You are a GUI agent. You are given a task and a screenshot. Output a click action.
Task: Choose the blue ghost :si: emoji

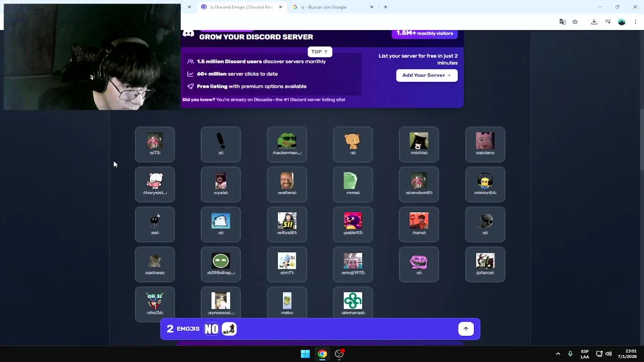click(221, 225)
